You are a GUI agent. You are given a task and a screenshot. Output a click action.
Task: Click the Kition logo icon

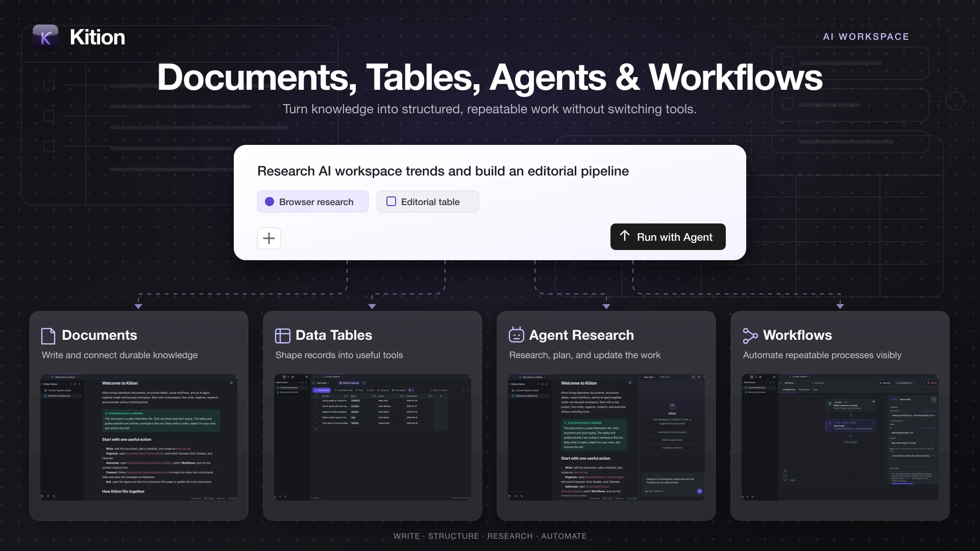click(45, 37)
